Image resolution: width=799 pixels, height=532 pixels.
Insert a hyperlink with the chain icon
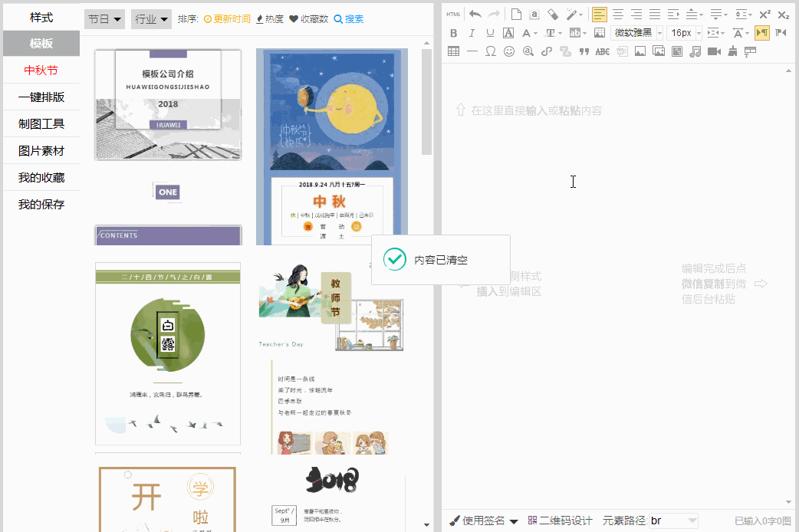tap(547, 51)
